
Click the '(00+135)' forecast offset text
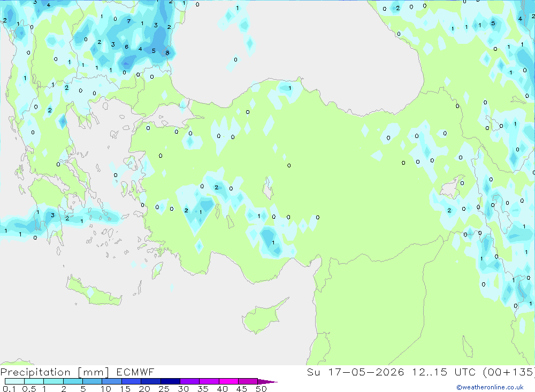pos(509,372)
